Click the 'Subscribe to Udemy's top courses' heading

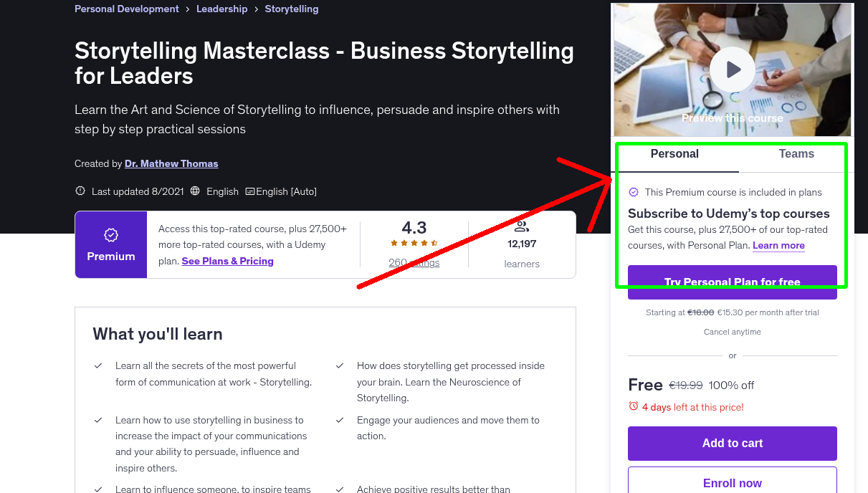[x=729, y=214]
